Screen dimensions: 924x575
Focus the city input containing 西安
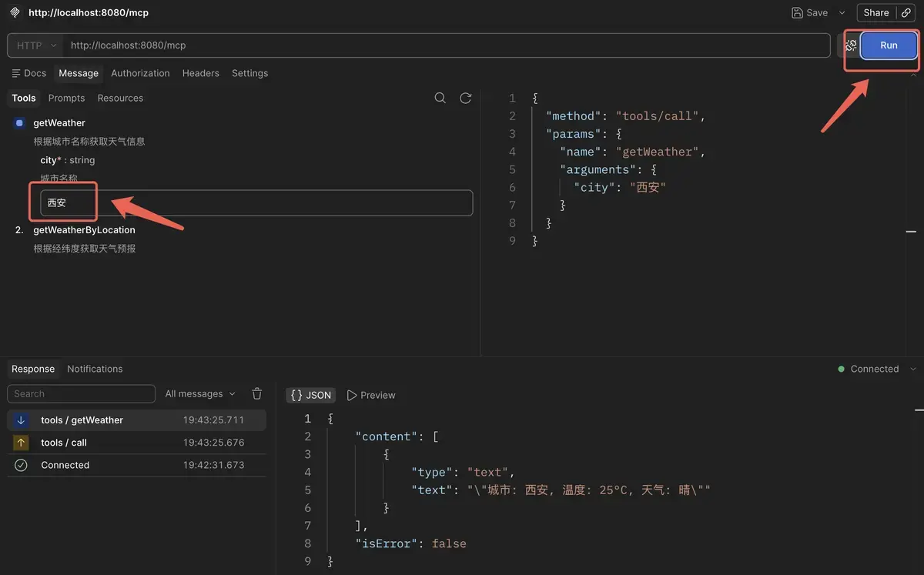click(256, 202)
